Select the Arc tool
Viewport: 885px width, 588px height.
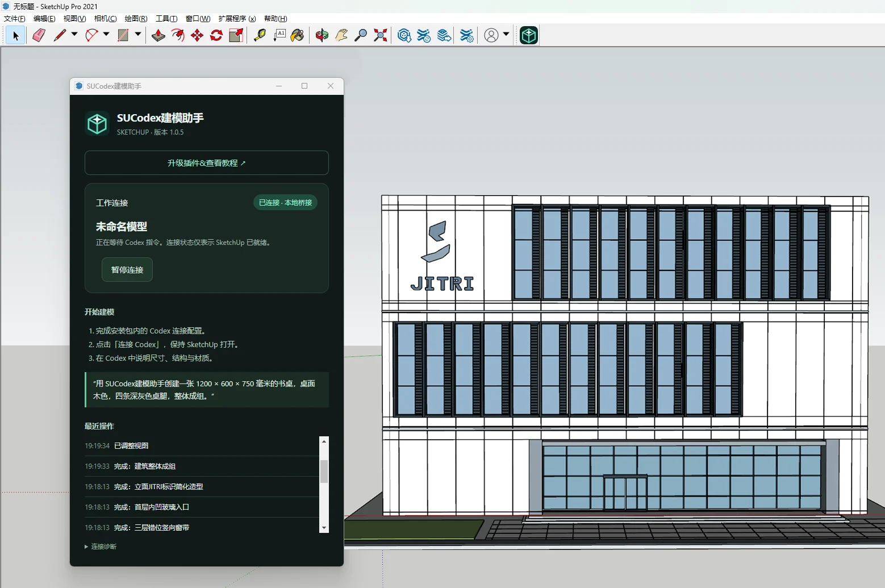91,35
